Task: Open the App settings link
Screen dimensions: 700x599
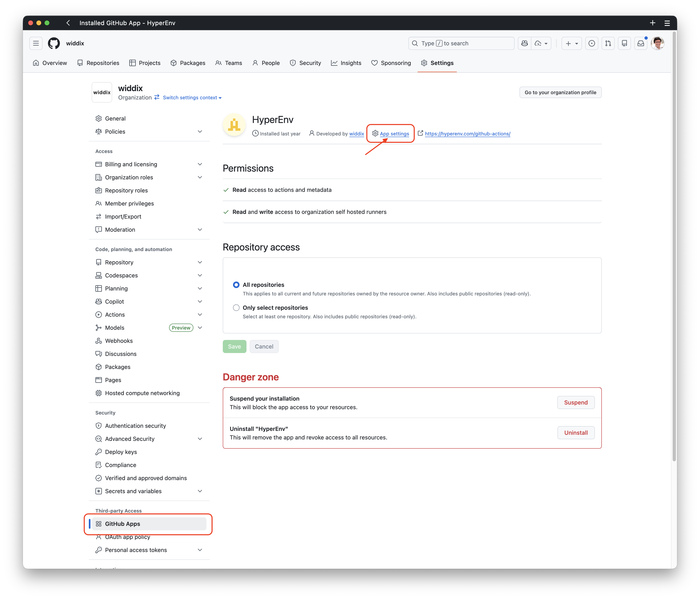Action: click(x=394, y=134)
